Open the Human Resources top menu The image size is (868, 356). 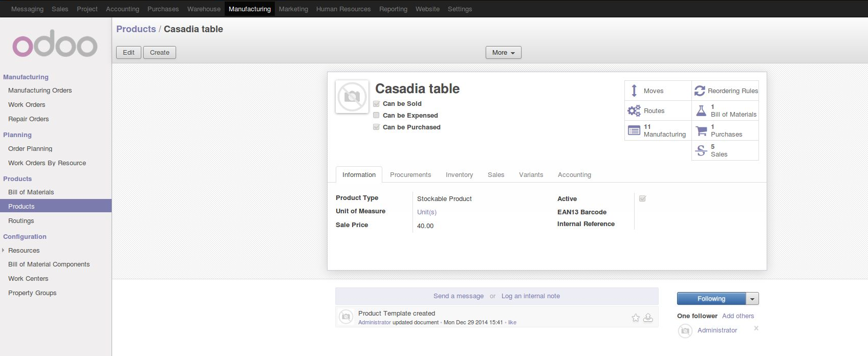(x=343, y=9)
